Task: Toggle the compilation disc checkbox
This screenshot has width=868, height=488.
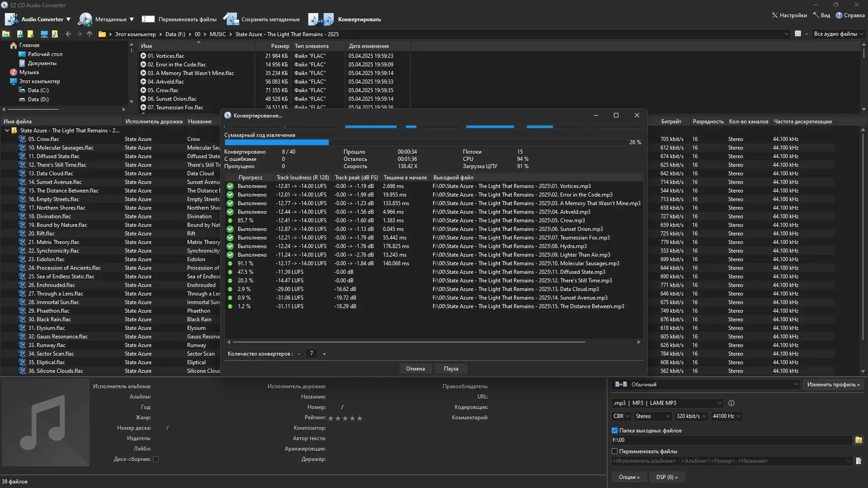Action: [x=156, y=459]
